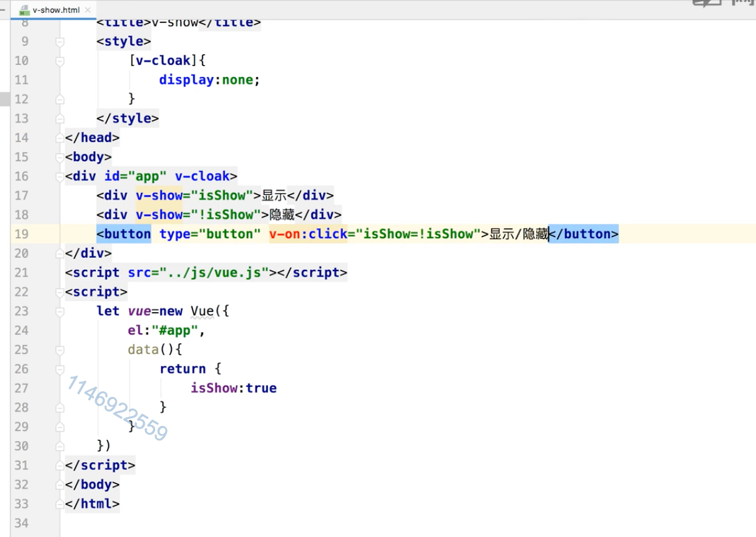Fold the new Vue({ block at line 23
Viewport: 756px width, 537px height.
60,312
